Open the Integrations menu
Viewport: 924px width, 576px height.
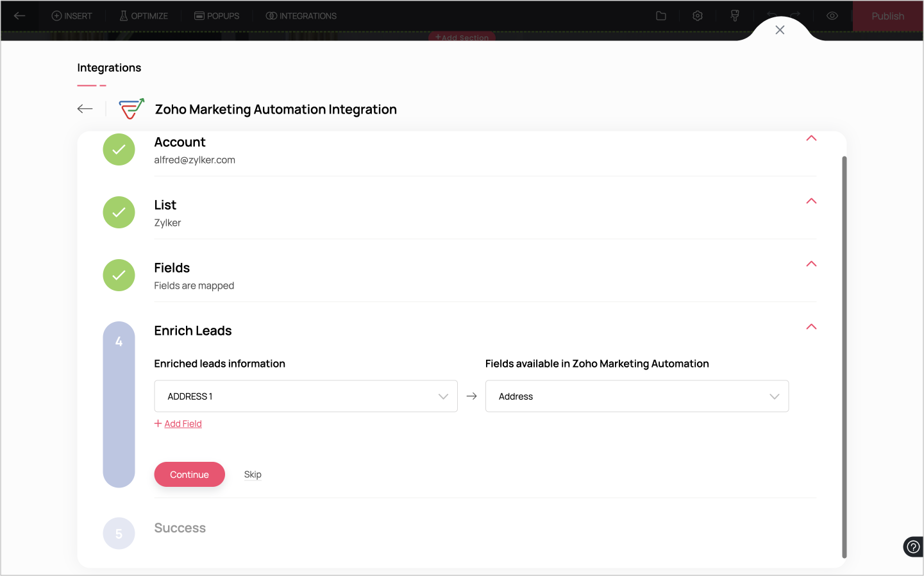(301, 16)
